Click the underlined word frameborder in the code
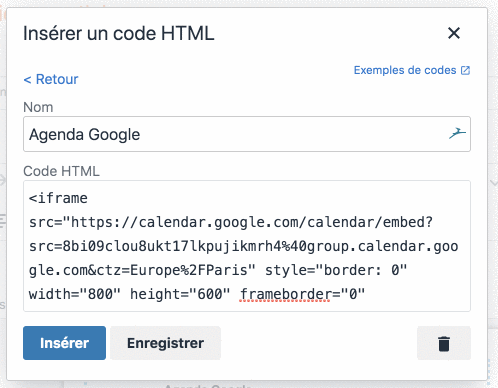Screen dimensions: 498x388 tap(285, 294)
